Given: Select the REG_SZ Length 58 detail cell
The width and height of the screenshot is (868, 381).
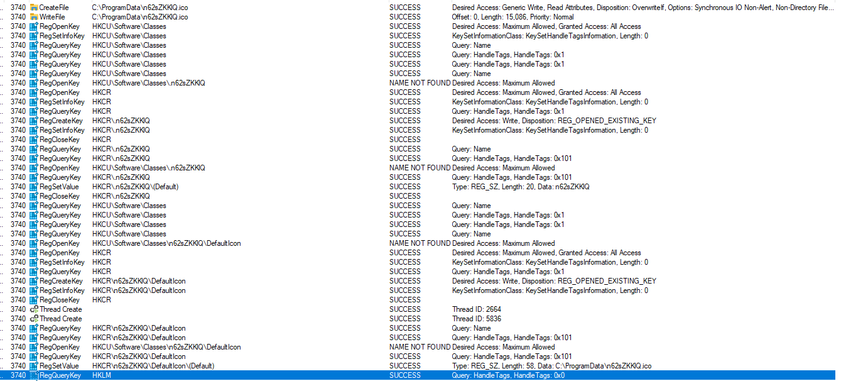Looking at the screenshot, I should coord(551,366).
